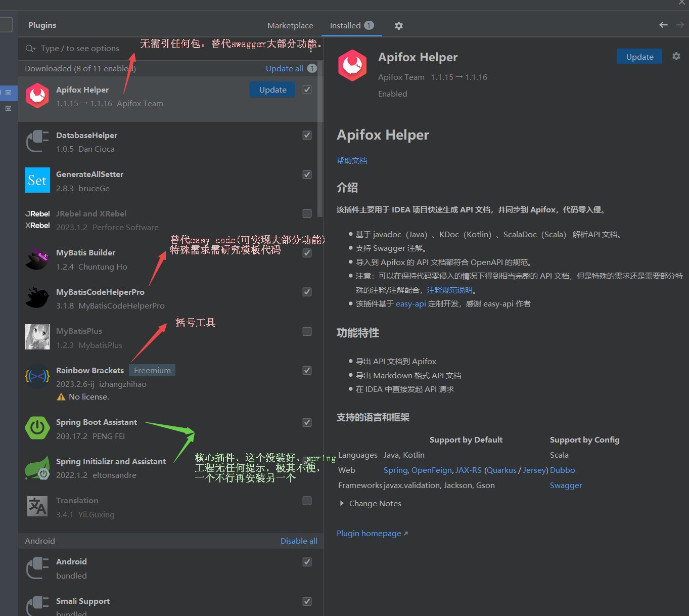Toggle the Smali Support checkbox
Viewport: 689px width, 616px height.
[307, 601]
